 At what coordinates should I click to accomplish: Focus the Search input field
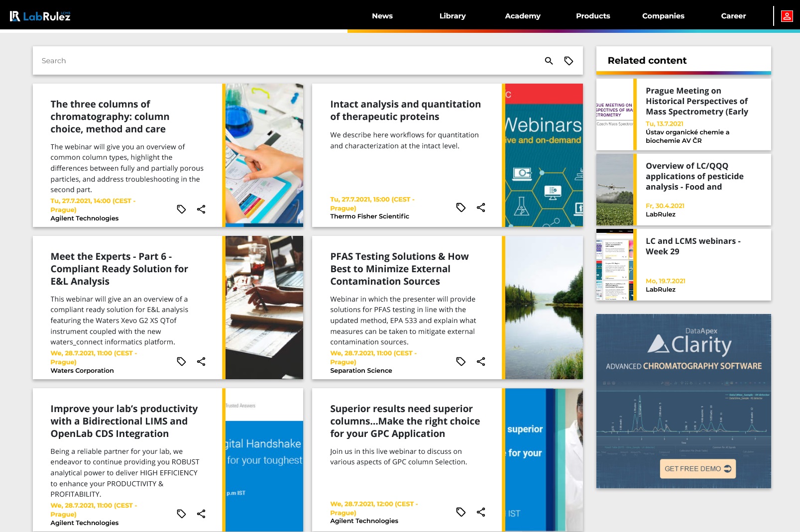point(289,61)
